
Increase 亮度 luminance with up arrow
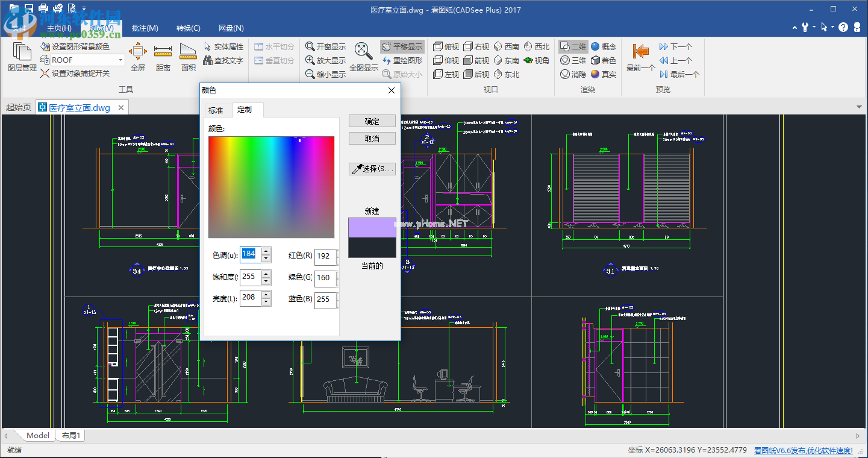point(266,295)
